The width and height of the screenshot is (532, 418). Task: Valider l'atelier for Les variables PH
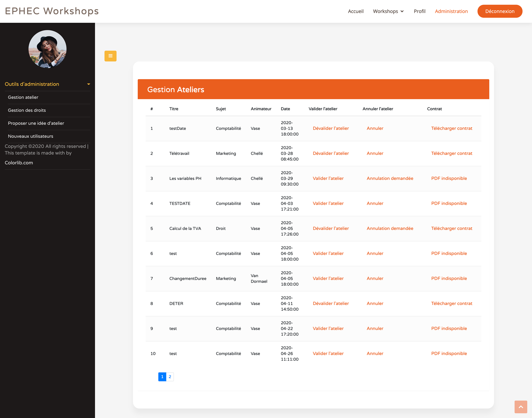tap(328, 178)
